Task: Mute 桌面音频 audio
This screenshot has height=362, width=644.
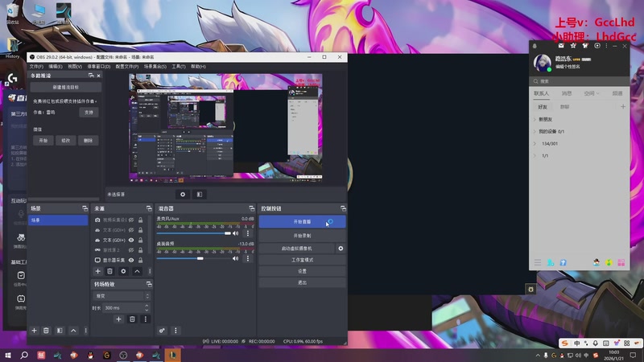Action: (x=235, y=258)
